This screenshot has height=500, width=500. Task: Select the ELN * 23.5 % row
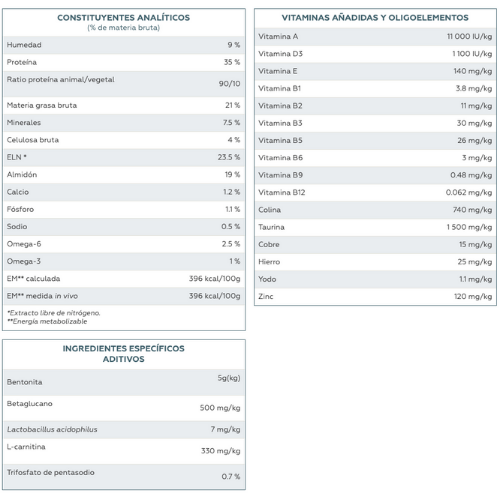click(124, 157)
